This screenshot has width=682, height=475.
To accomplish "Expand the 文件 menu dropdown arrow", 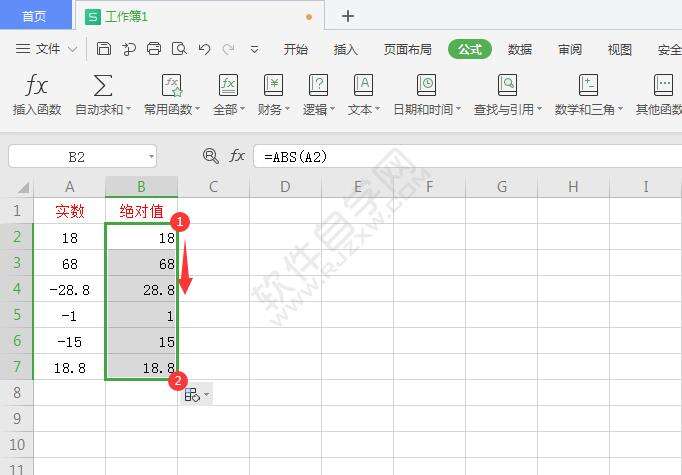I will coord(73,49).
